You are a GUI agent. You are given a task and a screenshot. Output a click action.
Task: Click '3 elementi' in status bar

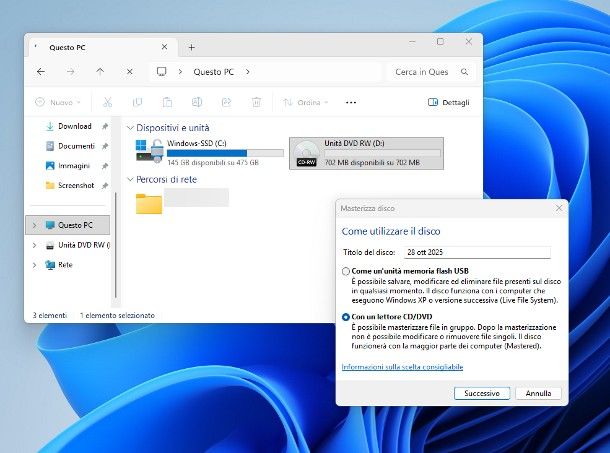click(x=49, y=315)
